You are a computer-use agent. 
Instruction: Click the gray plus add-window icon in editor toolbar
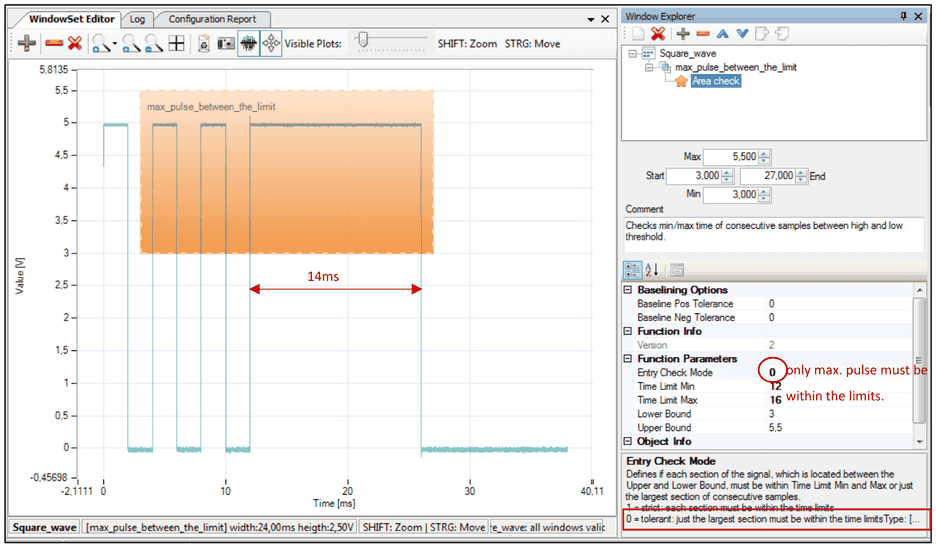click(x=26, y=43)
